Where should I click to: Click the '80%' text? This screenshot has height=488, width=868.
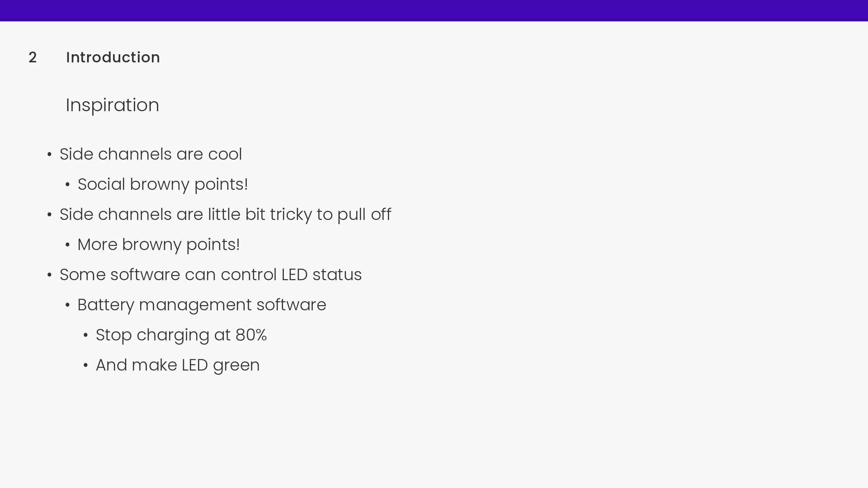coord(251,335)
